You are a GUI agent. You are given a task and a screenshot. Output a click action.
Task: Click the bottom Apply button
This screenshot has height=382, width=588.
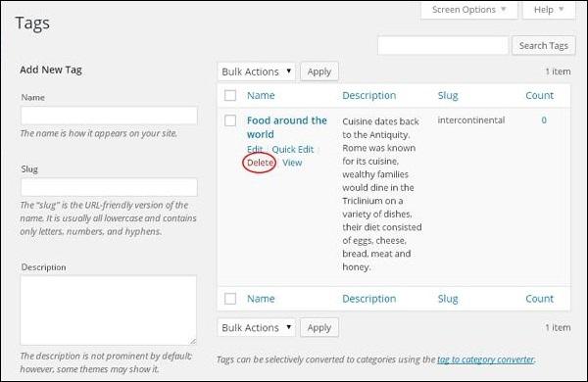pyautogui.click(x=319, y=328)
